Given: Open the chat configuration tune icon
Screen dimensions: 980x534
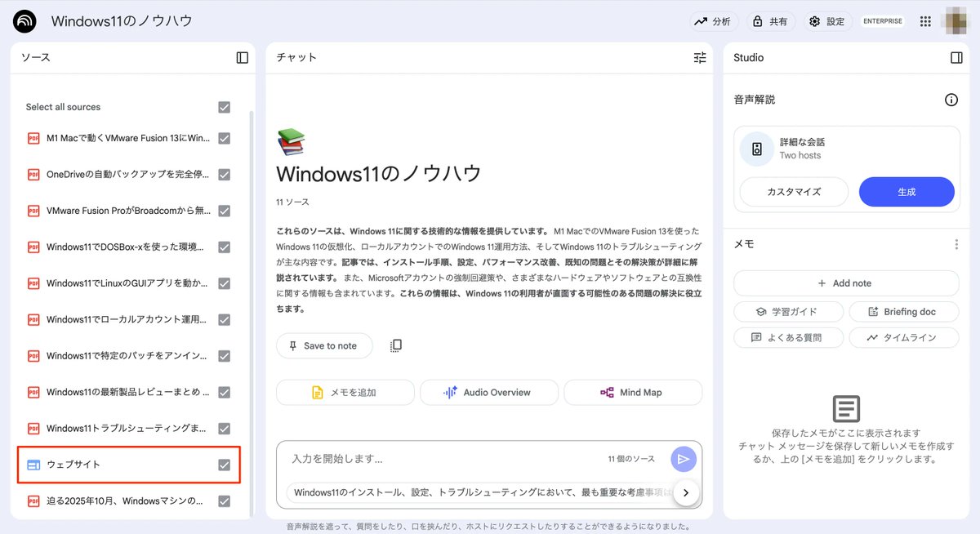Looking at the screenshot, I should click(699, 57).
